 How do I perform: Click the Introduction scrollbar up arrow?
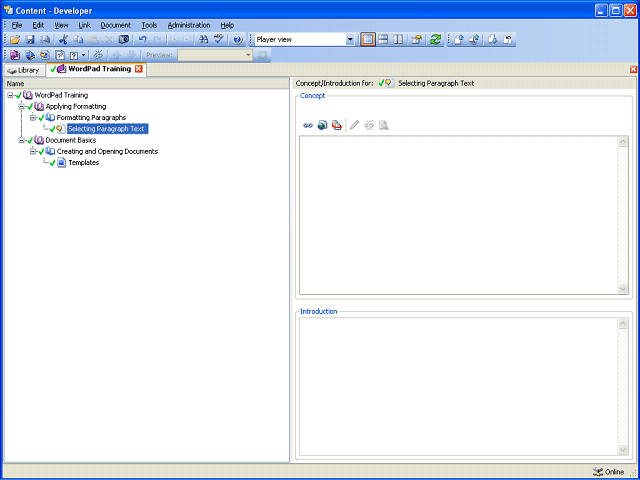tap(623, 324)
